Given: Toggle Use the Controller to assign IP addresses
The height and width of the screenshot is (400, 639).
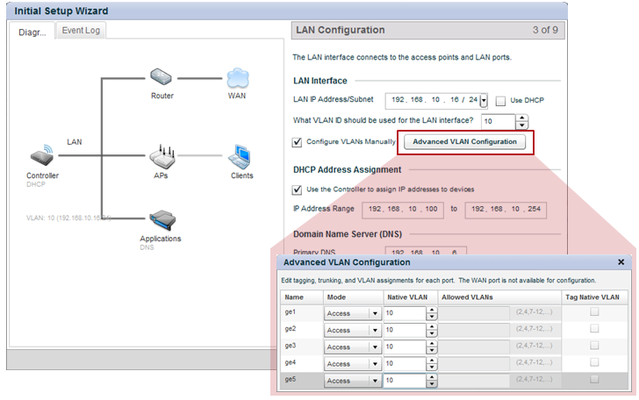Looking at the screenshot, I should (297, 190).
